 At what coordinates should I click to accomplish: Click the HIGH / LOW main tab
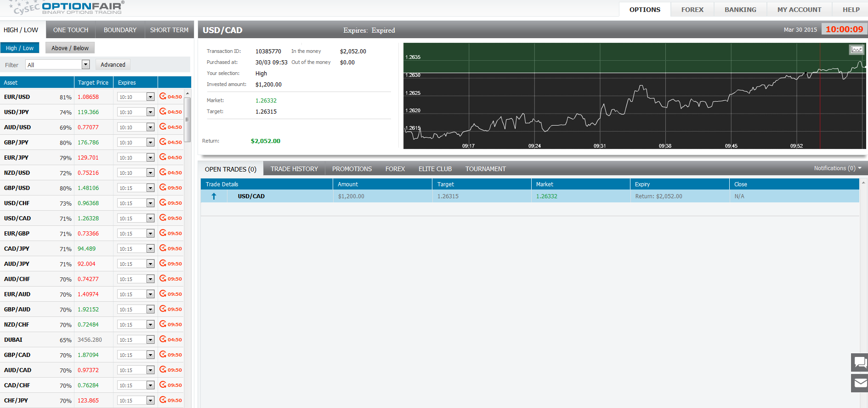tap(21, 30)
